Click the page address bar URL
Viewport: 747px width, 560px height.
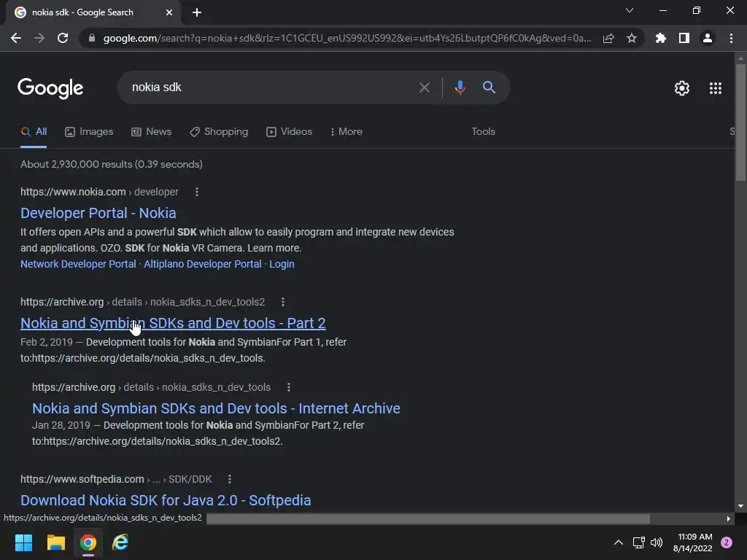[347, 38]
